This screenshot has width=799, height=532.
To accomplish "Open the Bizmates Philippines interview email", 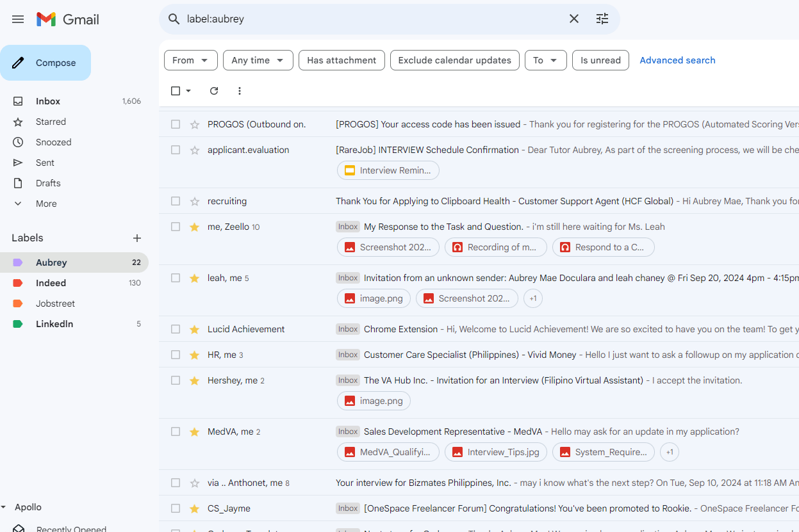I will [x=479, y=483].
